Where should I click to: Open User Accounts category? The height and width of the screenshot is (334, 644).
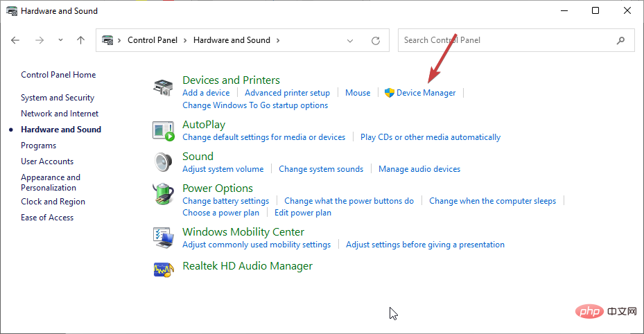pyautogui.click(x=47, y=161)
